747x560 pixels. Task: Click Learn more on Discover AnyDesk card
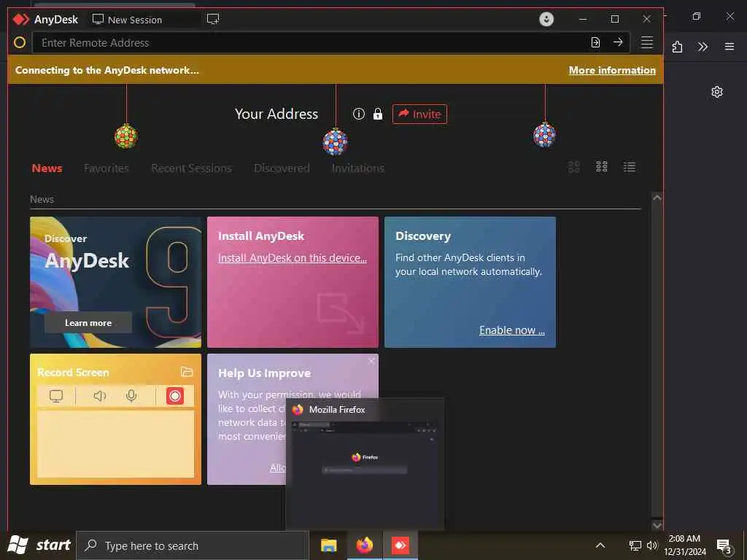coord(88,323)
